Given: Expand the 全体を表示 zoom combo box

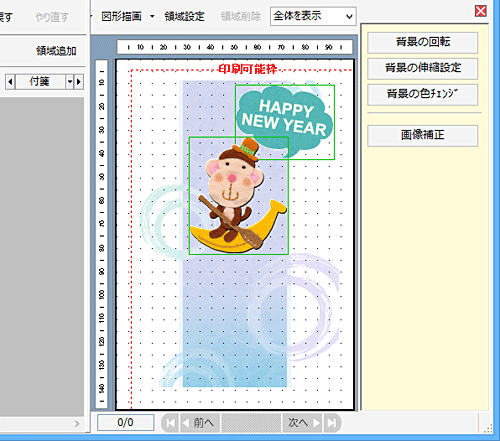Looking at the screenshot, I should pos(349,16).
